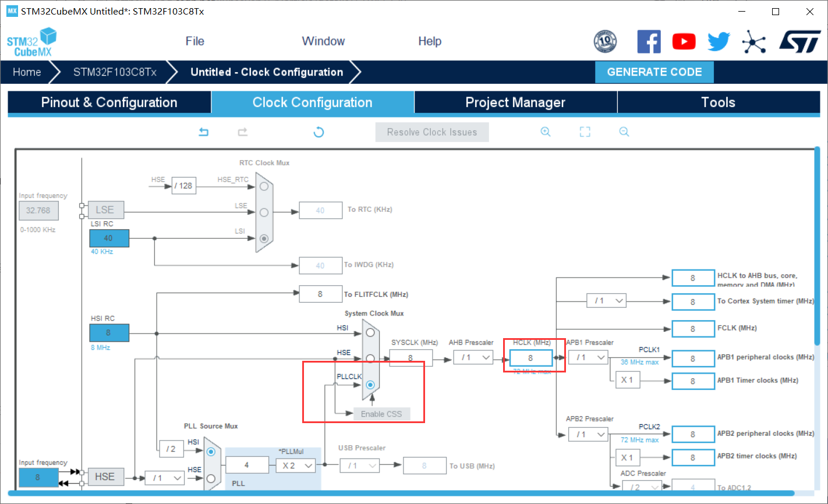This screenshot has height=504, width=828.
Task: Open the ST YouTube channel icon
Action: click(684, 41)
